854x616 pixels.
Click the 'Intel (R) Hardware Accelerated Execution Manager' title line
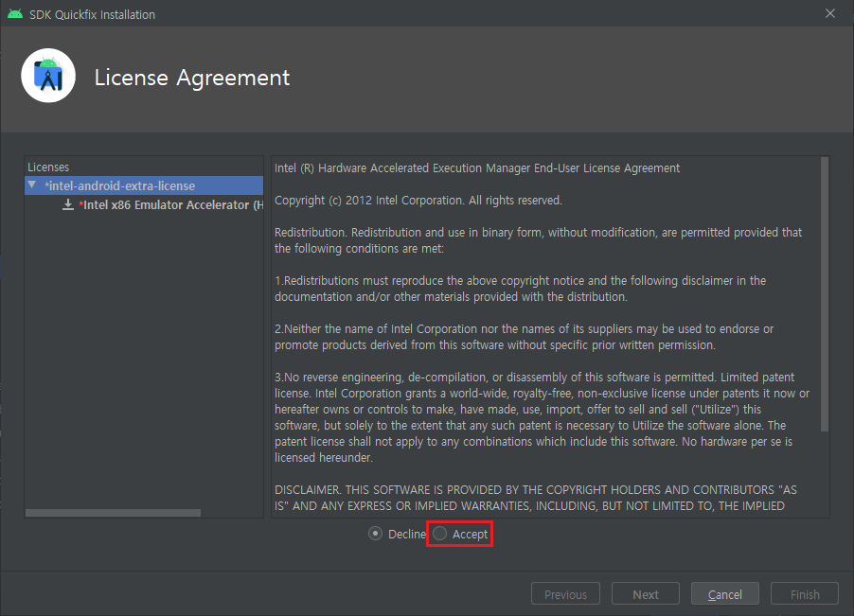click(476, 168)
